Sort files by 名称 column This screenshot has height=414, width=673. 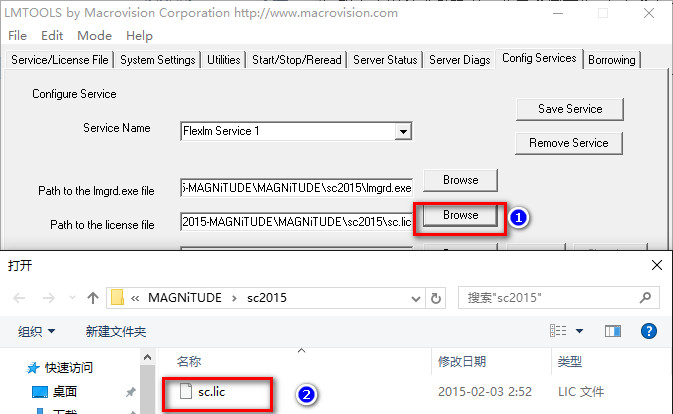click(x=189, y=362)
